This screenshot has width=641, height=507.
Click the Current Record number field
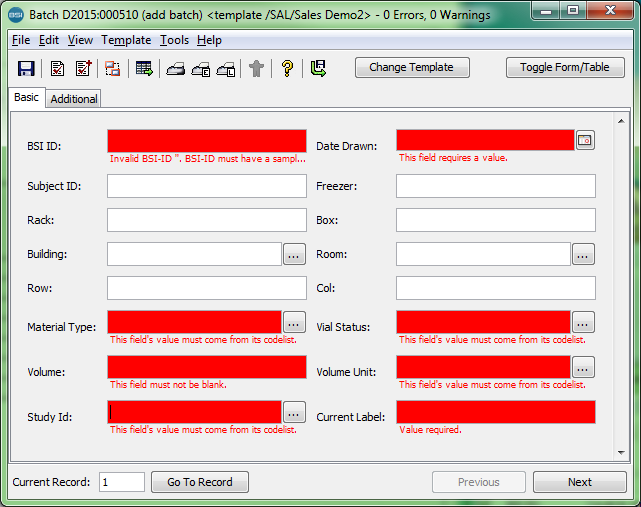tap(122, 482)
